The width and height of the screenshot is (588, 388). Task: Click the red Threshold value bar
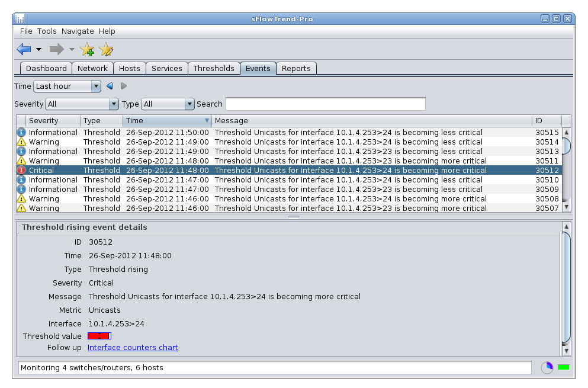(x=99, y=336)
